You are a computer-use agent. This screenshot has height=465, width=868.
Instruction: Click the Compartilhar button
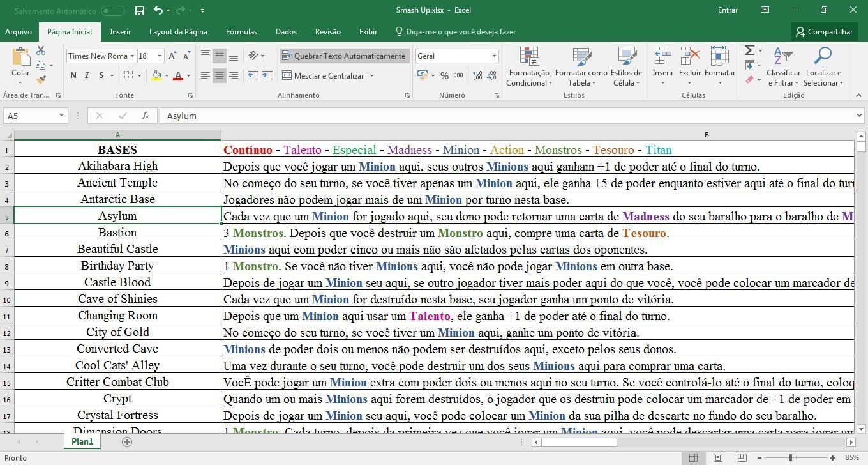pos(825,31)
